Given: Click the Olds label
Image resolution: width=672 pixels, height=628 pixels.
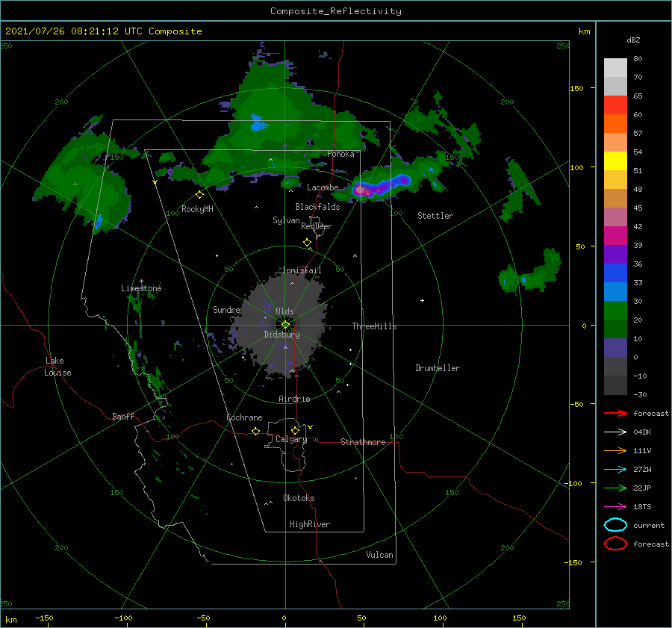Looking at the screenshot, I should click(284, 311).
